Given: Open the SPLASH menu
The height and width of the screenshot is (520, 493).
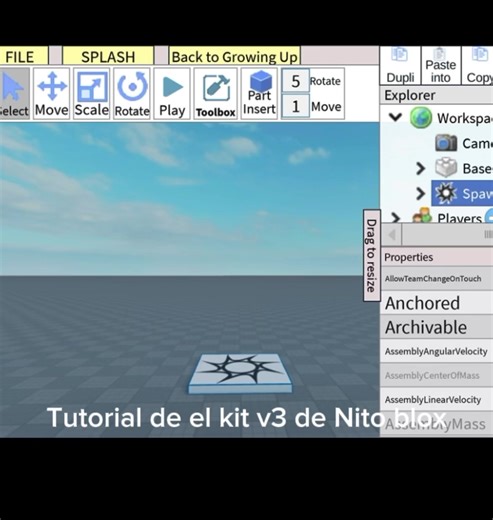Looking at the screenshot, I should 108,56.
